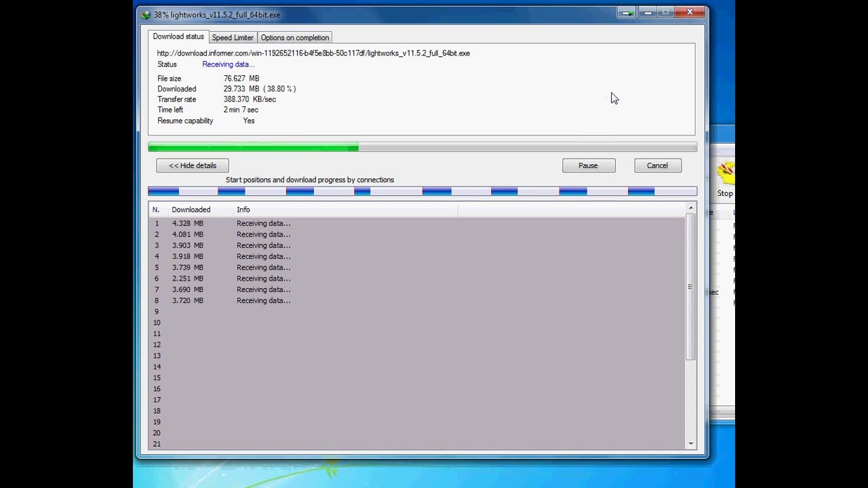Viewport: 868px width, 488px height.
Task: Select connection 1 with 4.328 MB
Action: point(417,223)
